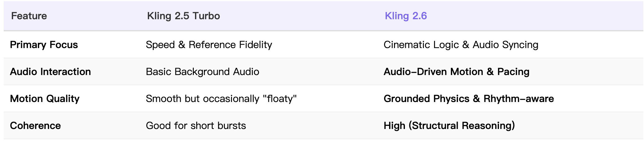Click the Good for short bursts cell

coord(196,126)
